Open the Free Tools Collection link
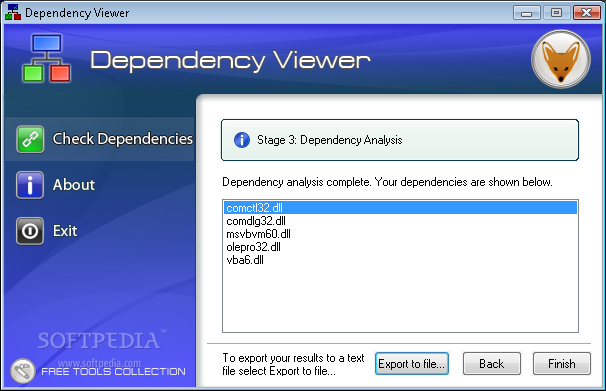Viewport: 606px width, 391px height. pos(113,372)
